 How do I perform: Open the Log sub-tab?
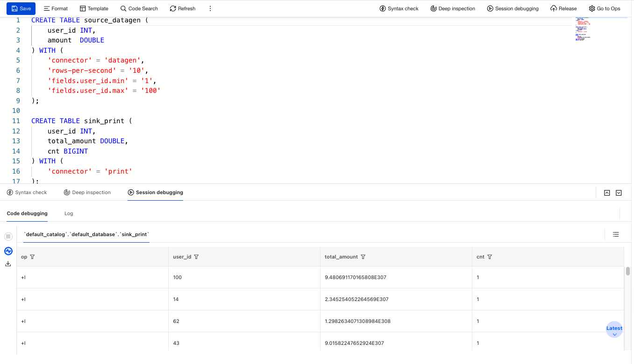[x=69, y=213]
